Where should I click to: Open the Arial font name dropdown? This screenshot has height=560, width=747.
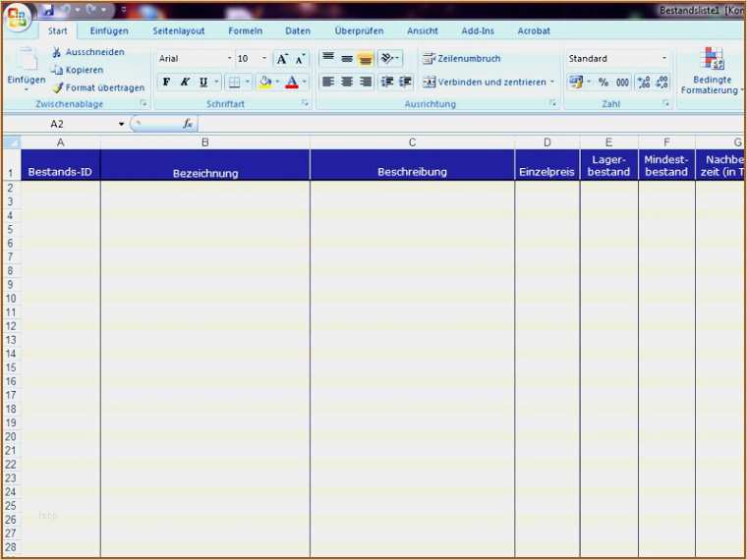(230, 59)
